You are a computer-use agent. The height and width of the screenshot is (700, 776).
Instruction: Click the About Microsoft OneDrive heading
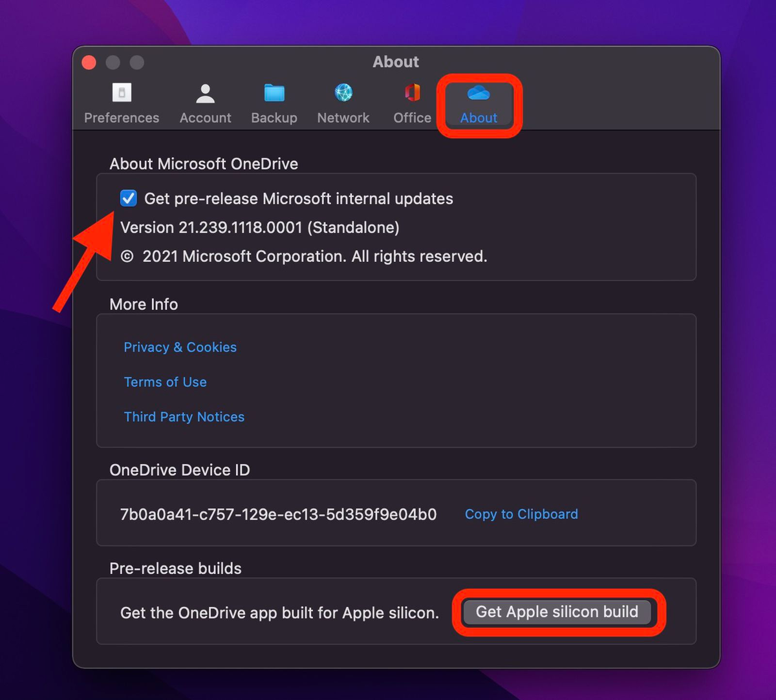click(x=204, y=164)
